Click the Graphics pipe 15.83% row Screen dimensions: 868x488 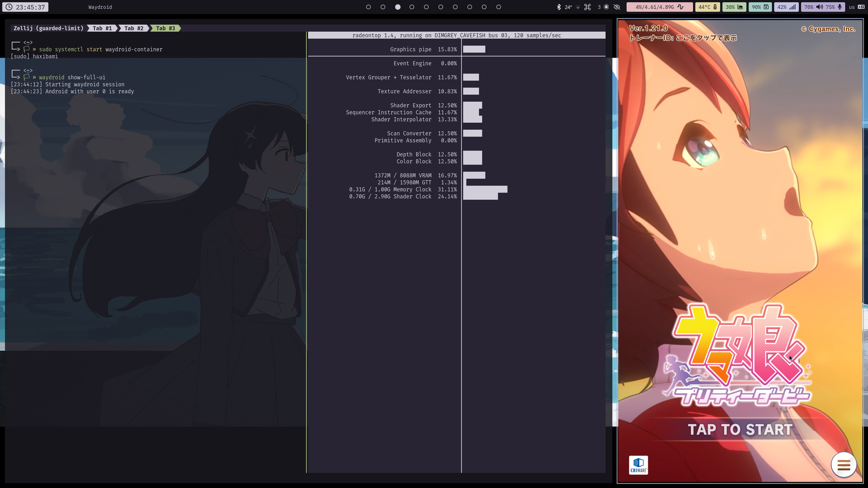tap(424, 49)
